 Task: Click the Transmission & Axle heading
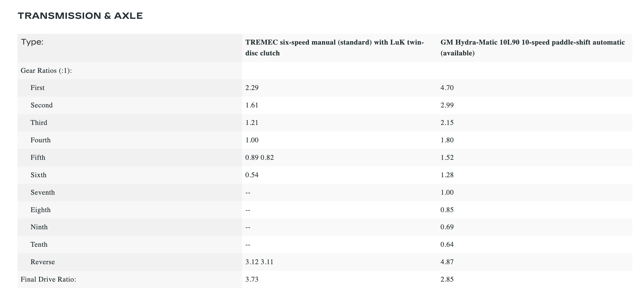(80, 16)
